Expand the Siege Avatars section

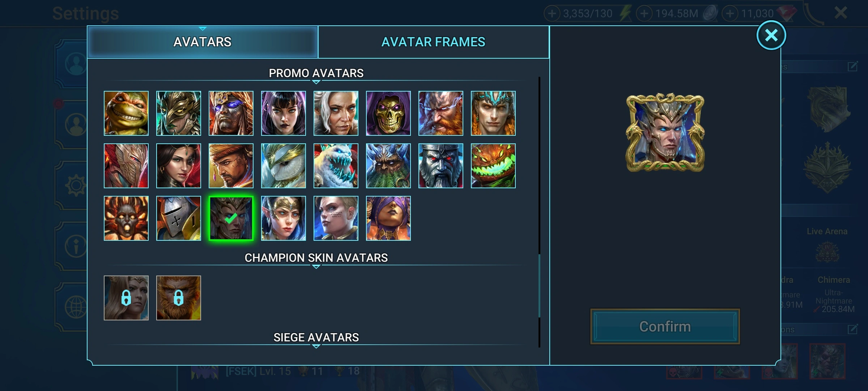coord(316,346)
